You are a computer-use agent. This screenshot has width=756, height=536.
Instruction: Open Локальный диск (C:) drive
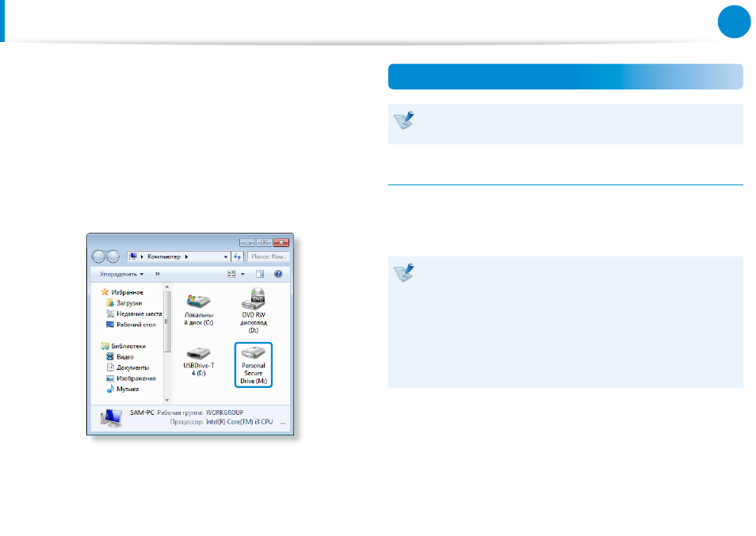tap(199, 310)
